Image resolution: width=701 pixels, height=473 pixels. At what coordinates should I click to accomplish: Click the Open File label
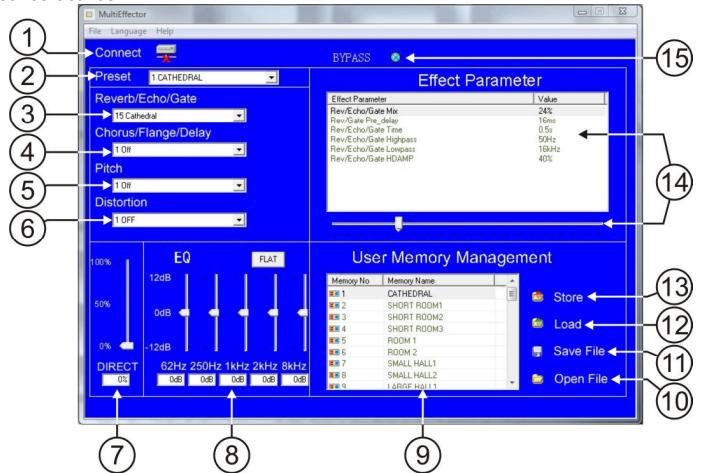581,379
